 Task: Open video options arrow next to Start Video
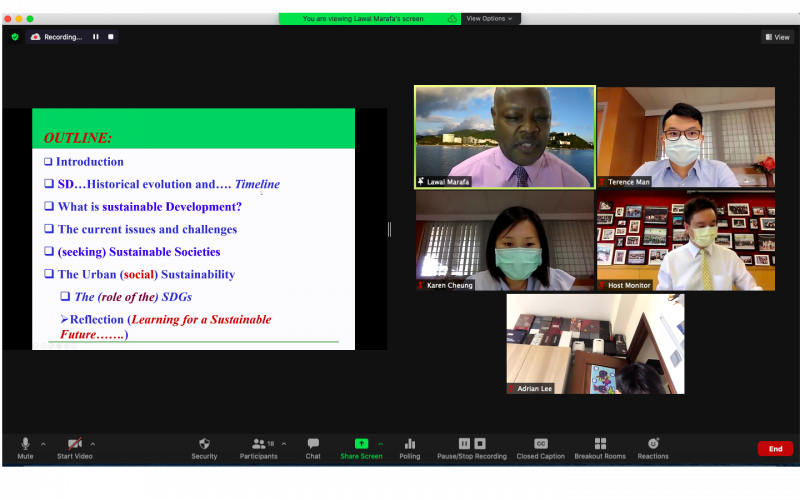(92, 444)
